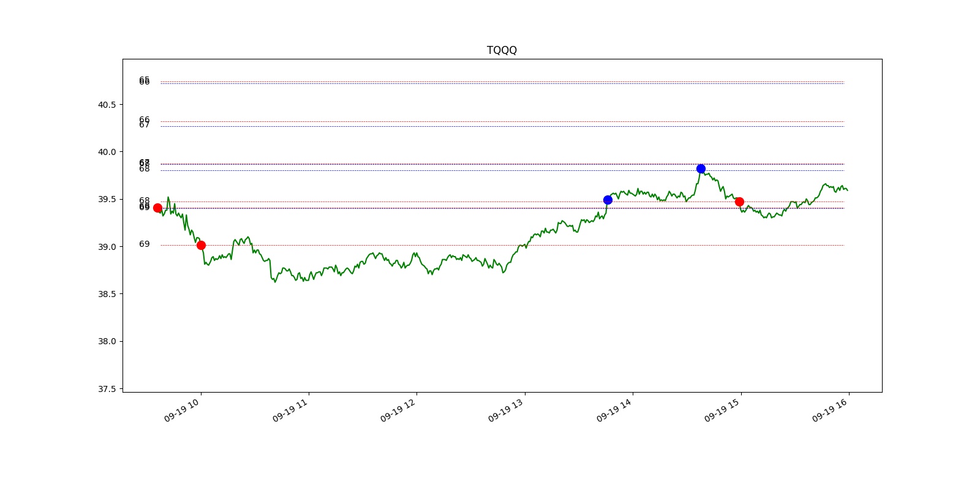Select the red marker at 10:00
Image resolution: width=980 pixels, height=490 pixels.
201,245
